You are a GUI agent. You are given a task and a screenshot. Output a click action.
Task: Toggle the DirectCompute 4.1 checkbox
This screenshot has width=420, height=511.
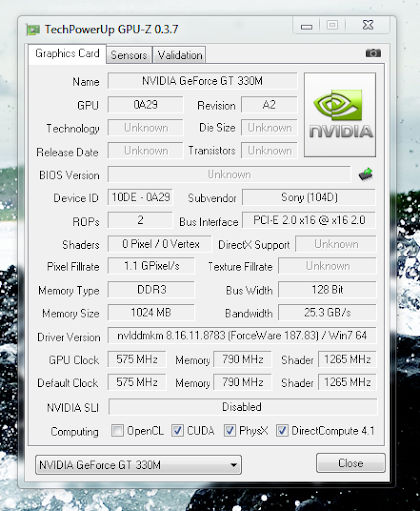282,430
